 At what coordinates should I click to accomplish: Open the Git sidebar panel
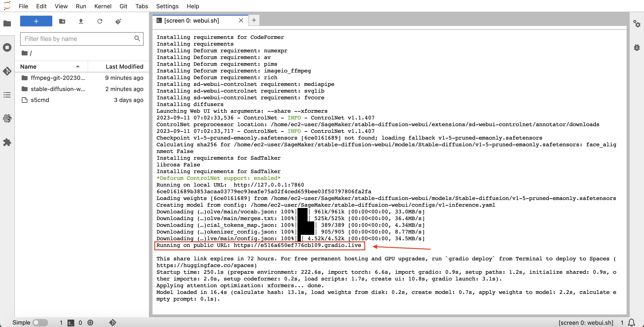[x=7, y=71]
